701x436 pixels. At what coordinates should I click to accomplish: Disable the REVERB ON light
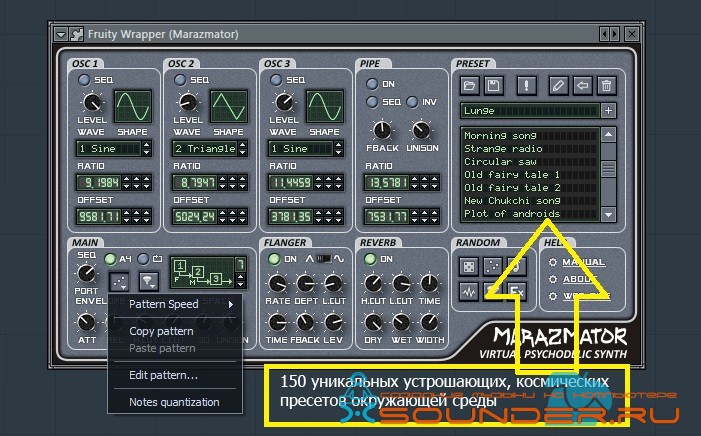pos(370,259)
